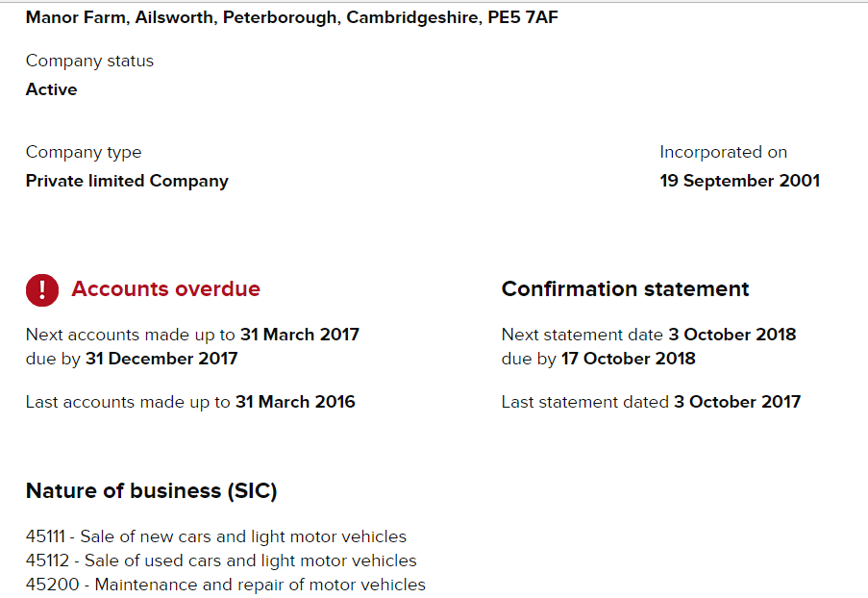Click the Private limited Company text
The width and height of the screenshot is (868, 598).
point(127,181)
